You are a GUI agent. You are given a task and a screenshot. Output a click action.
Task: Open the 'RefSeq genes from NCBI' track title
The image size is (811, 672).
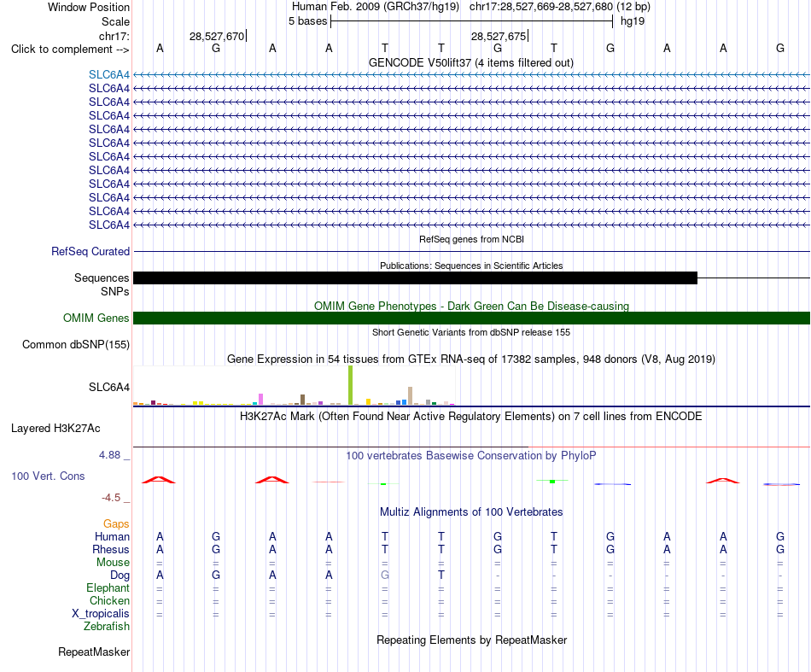point(471,240)
